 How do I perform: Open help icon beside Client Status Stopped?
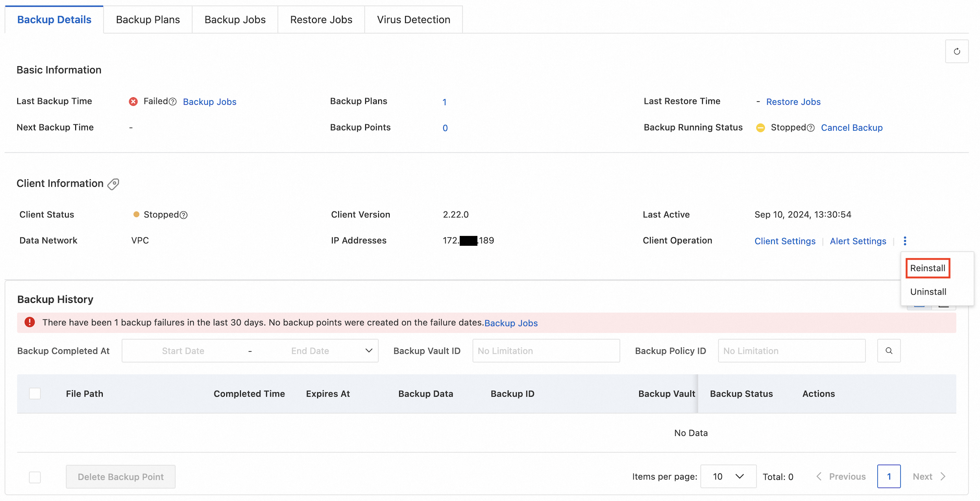pyautogui.click(x=183, y=215)
